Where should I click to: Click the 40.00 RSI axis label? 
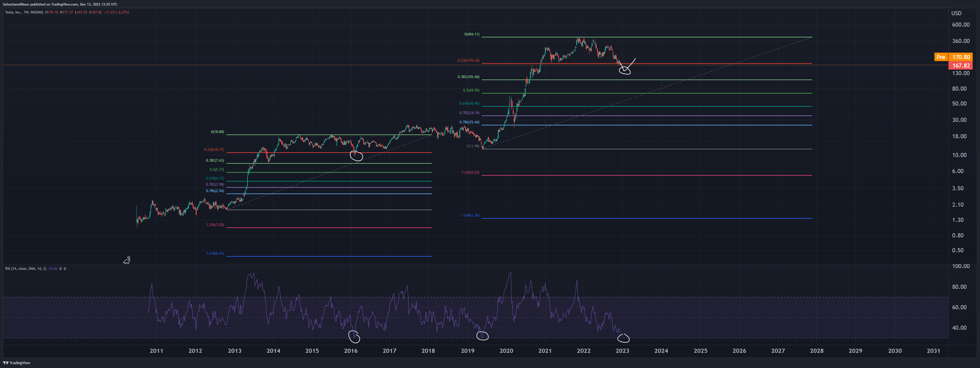point(959,328)
